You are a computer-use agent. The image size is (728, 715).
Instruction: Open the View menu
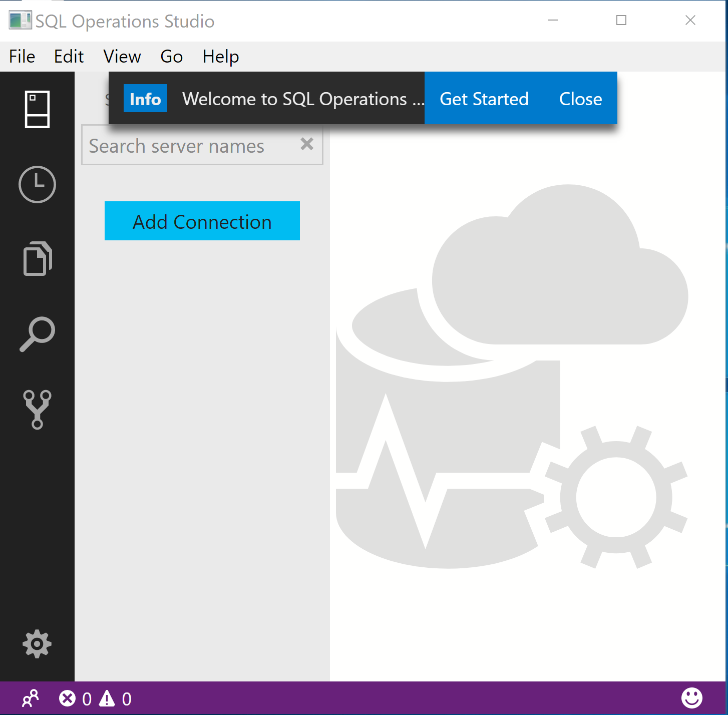pyautogui.click(x=122, y=56)
